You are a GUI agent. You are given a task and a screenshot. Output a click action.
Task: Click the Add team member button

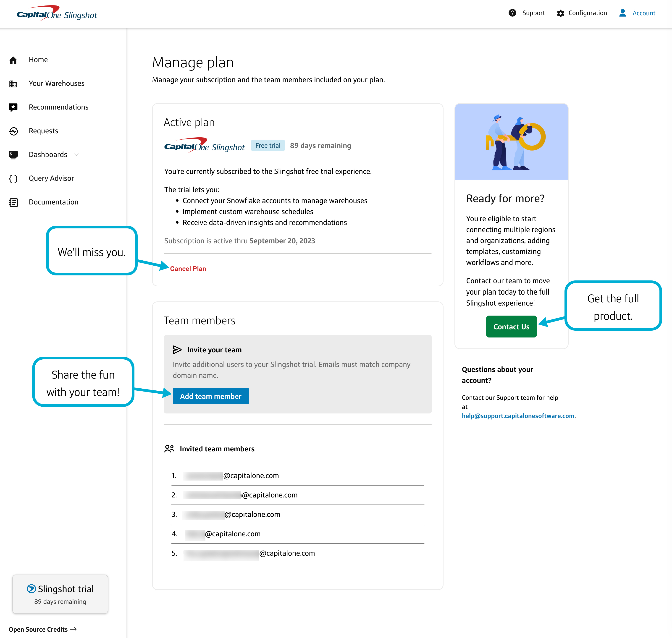point(211,396)
